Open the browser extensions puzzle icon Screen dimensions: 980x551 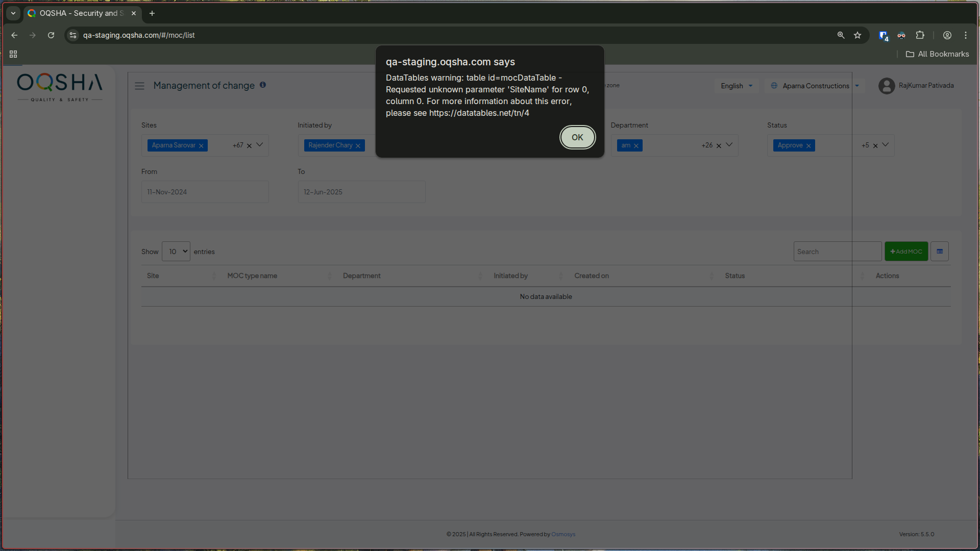point(920,35)
